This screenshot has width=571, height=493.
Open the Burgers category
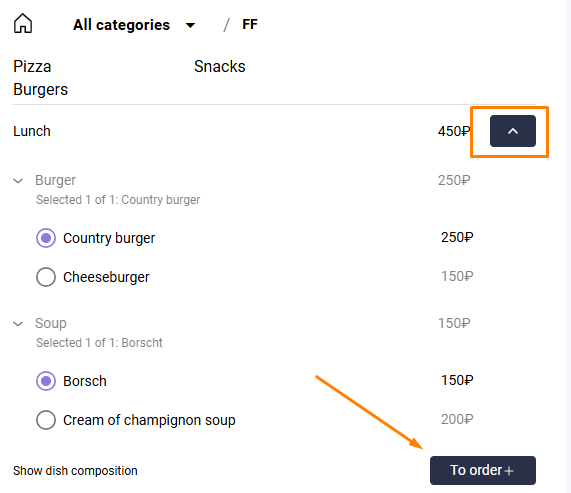tap(40, 90)
